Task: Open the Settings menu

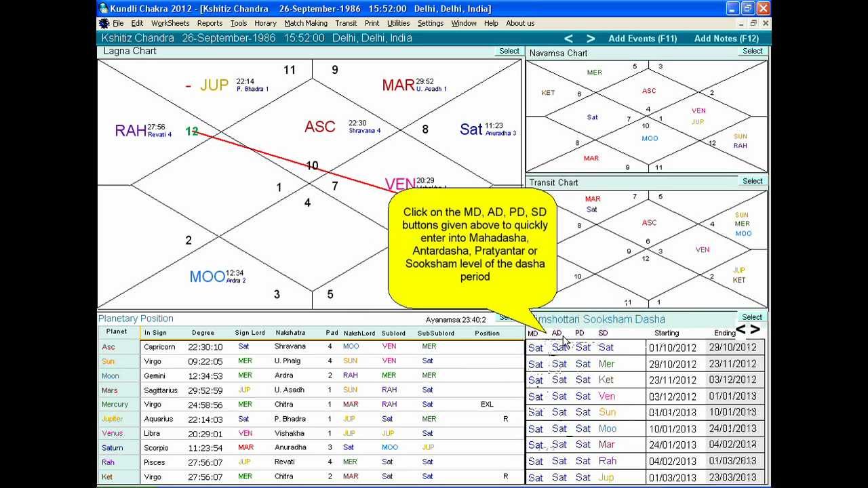Action: [431, 23]
